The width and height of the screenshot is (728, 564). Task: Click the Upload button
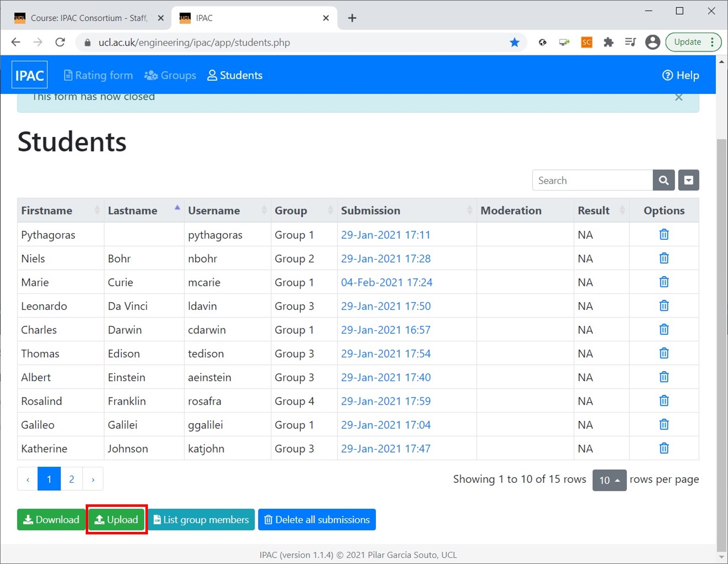[116, 519]
